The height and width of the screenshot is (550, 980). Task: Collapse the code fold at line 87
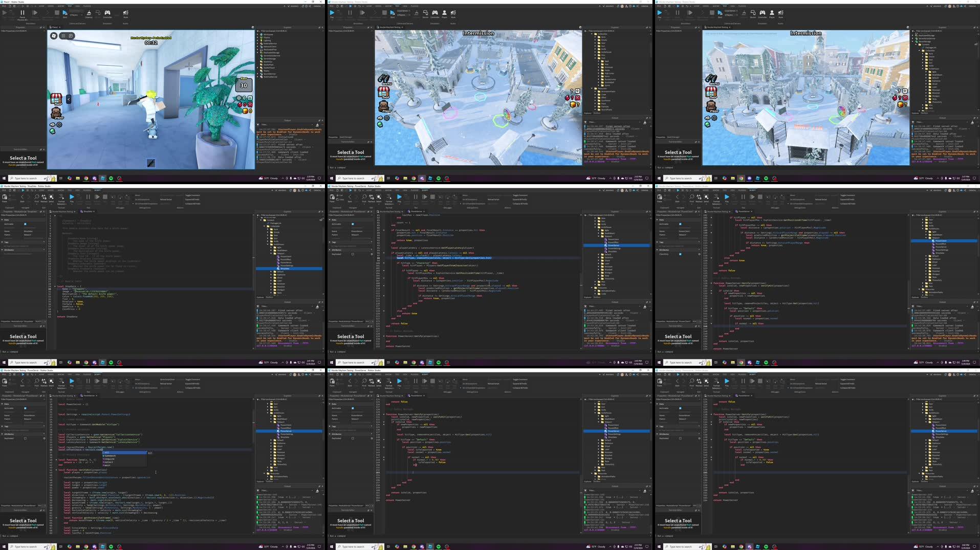click(384, 230)
